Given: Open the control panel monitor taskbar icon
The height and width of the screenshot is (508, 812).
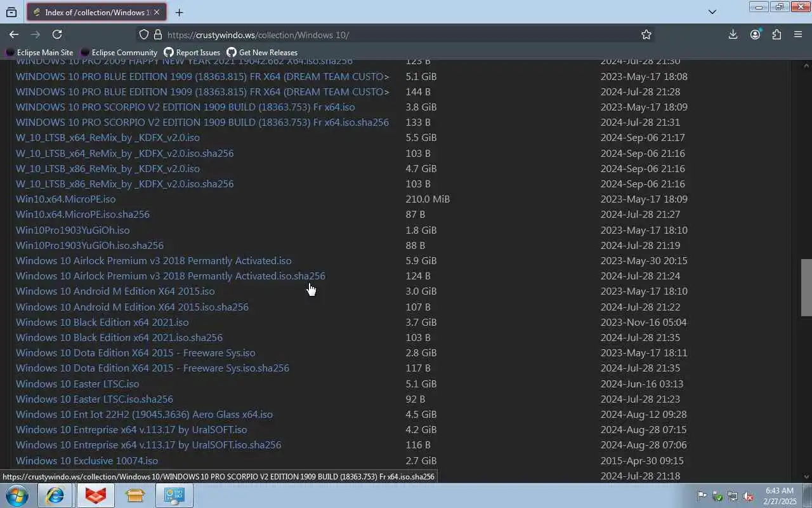Looking at the screenshot, I should [174, 495].
